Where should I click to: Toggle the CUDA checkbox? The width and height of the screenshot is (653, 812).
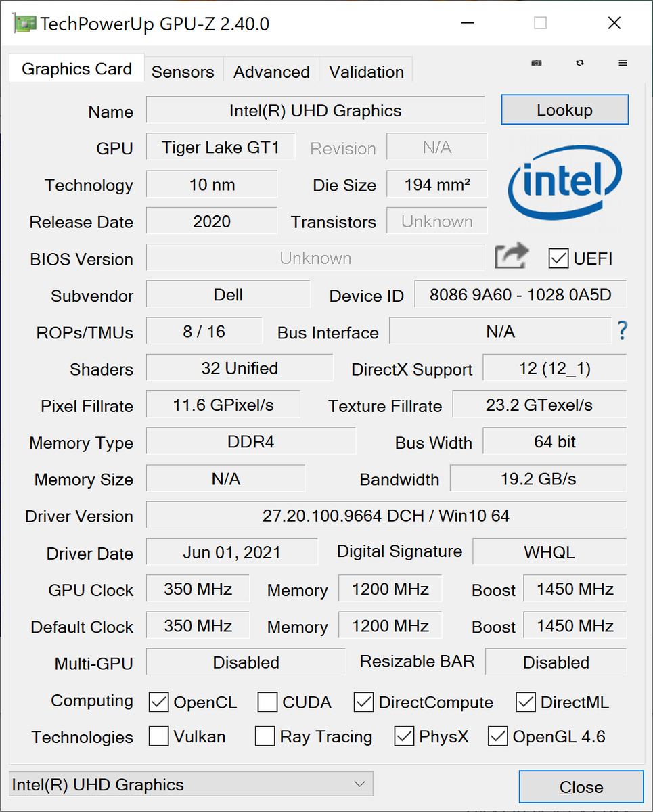[x=268, y=702]
